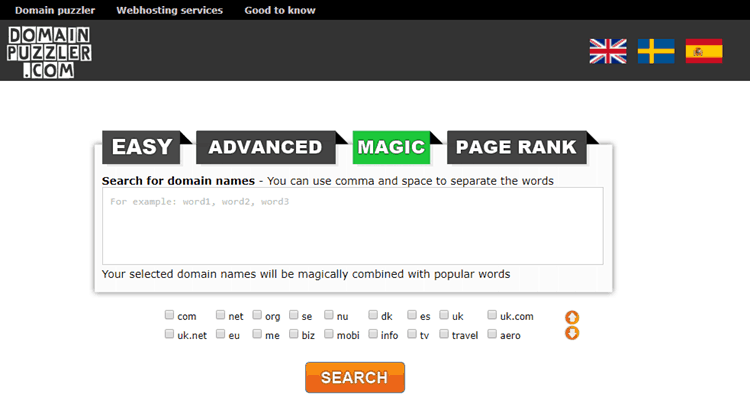750x413 pixels.
Task: Tick the com checkbox
Action: 169,315
